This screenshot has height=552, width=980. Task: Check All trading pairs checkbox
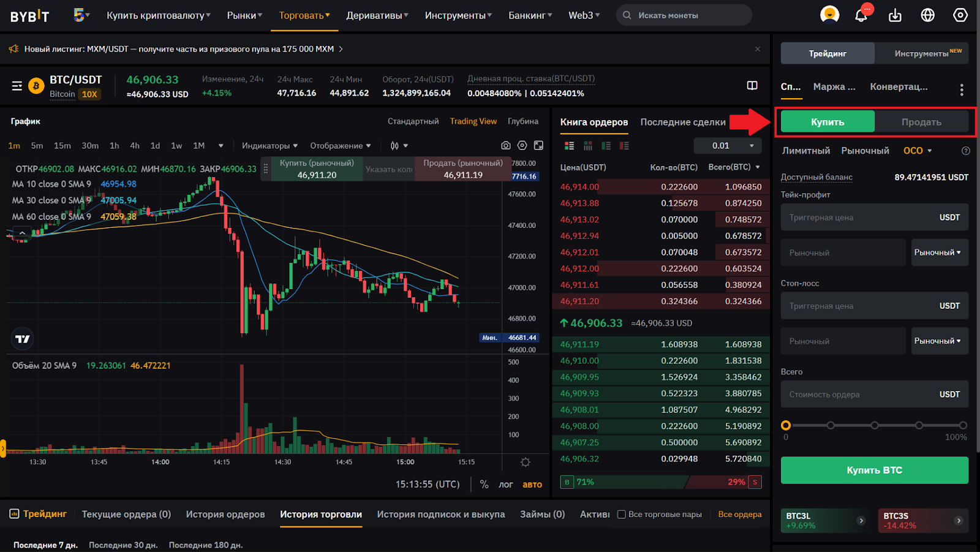click(x=621, y=515)
